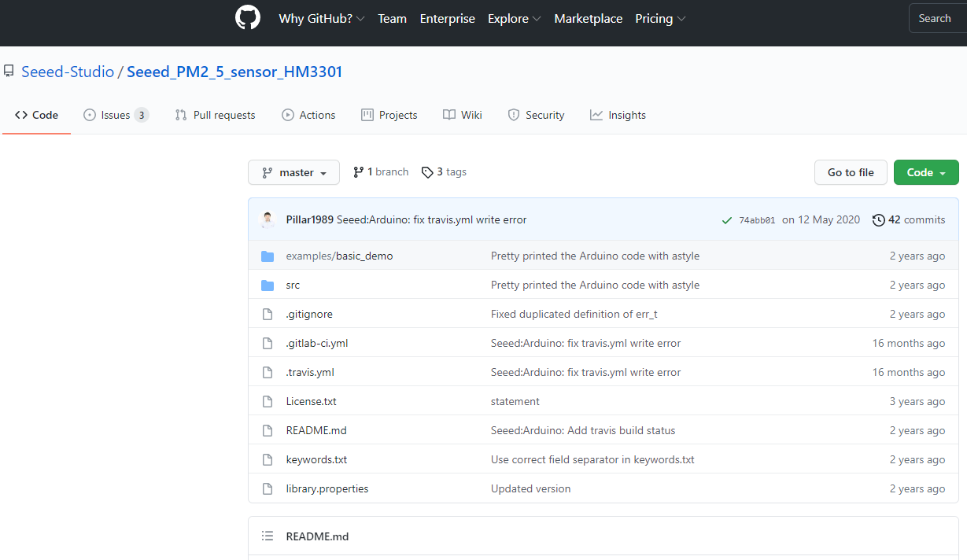
Task: Open the Team page in top navigation
Action: tap(392, 19)
